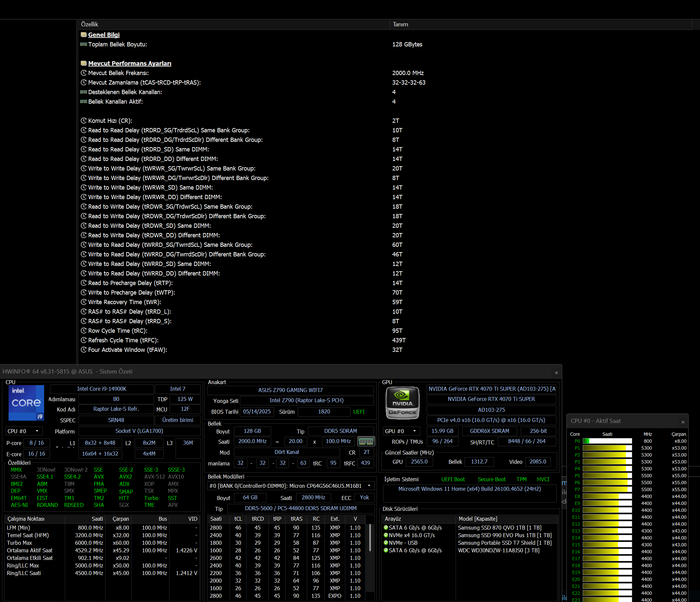The width and height of the screenshot is (700, 602).
Task: Click the memory module icon beside 100.0 MHz
Action: 366,441
